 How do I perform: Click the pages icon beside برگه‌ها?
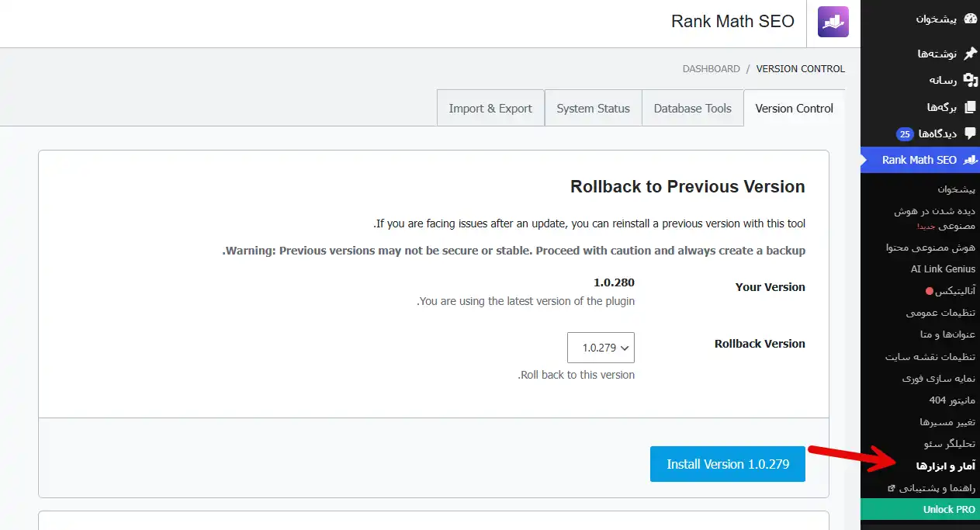970,107
